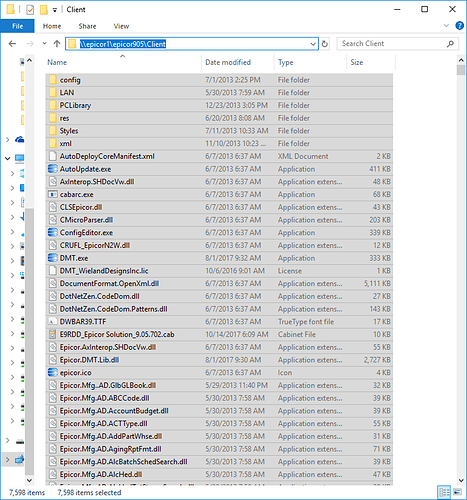Open the View ribbon tab
This screenshot has width=467, height=500.
[121, 26]
